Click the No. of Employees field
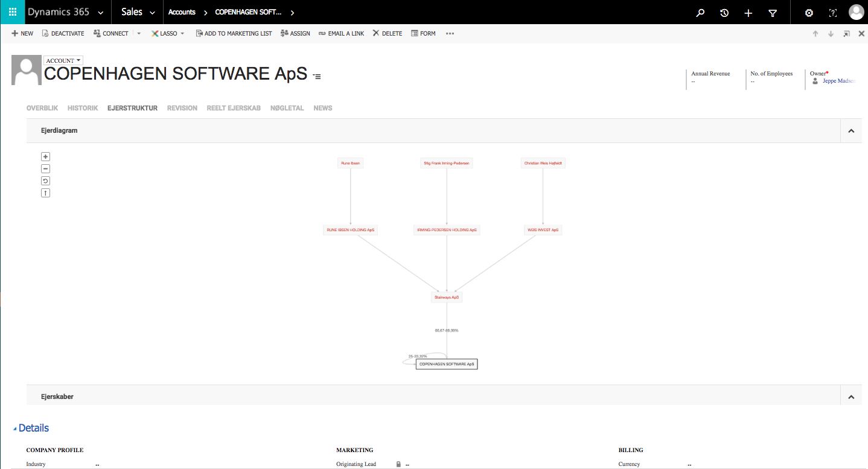 (x=771, y=77)
